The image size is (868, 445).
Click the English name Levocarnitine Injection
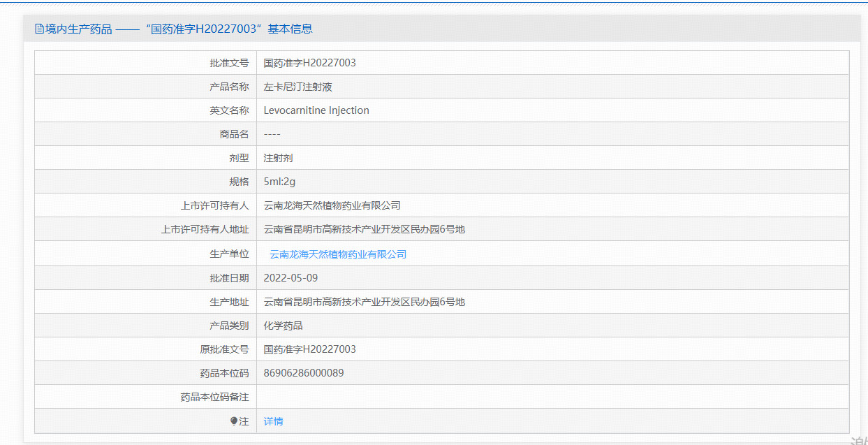pos(316,110)
